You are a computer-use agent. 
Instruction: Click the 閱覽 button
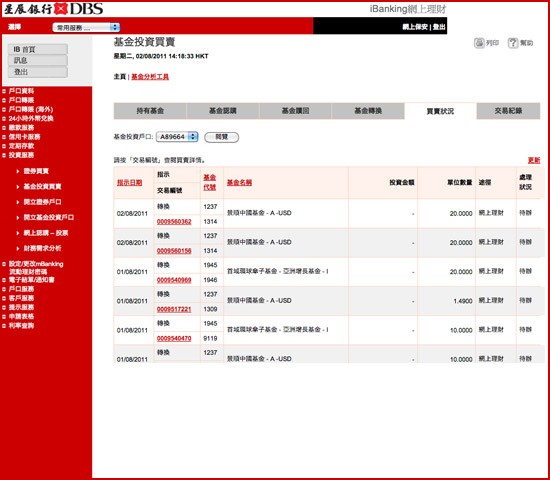222,137
